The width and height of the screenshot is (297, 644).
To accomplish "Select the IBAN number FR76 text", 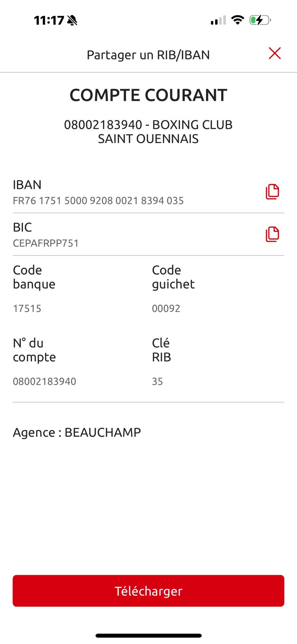I will coord(98,201).
